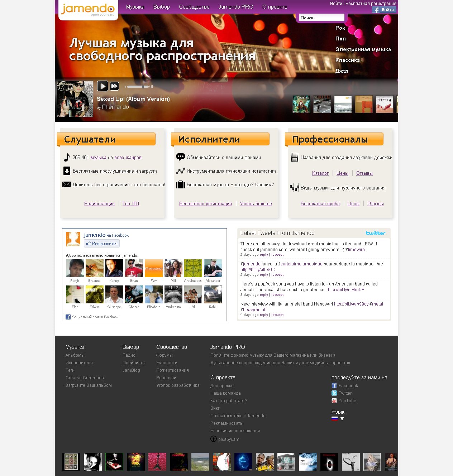Screen dimensions: 453x476
Task: Select the Поп genre
Action: pyautogui.click(x=340, y=39)
